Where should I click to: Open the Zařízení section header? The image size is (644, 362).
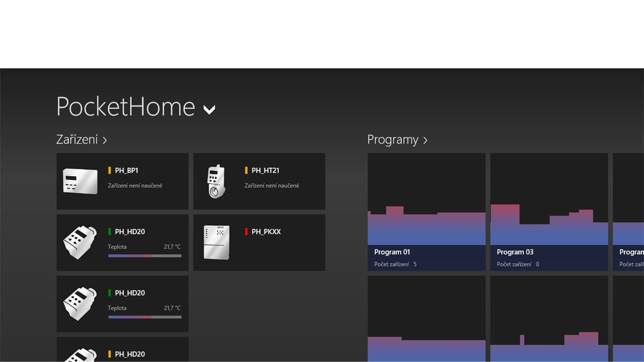[81, 139]
